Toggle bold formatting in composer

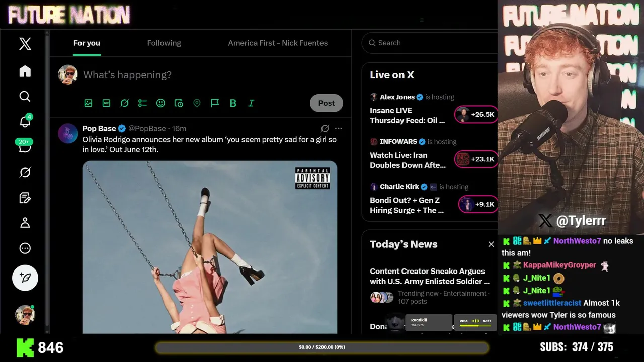[x=233, y=103]
